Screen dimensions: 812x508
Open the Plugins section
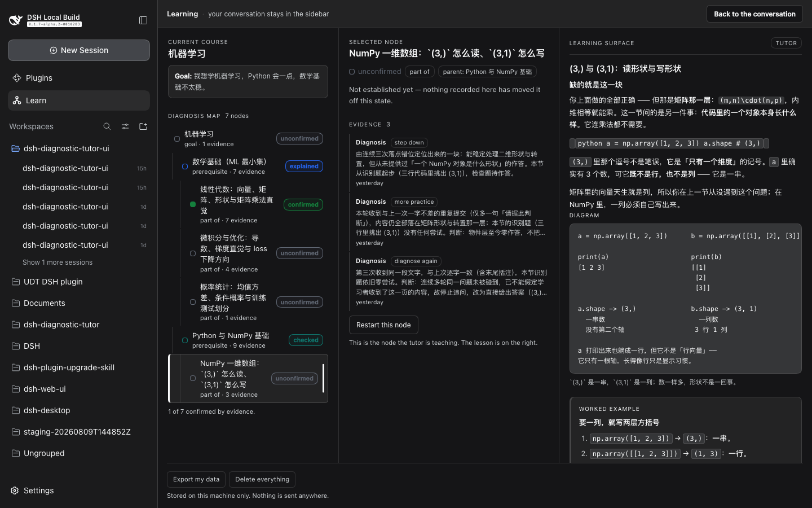point(79,78)
